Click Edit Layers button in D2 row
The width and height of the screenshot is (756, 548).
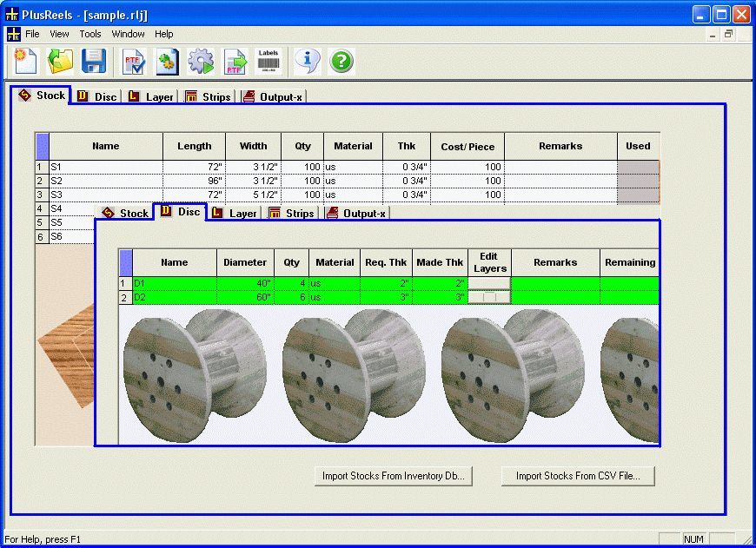click(x=489, y=297)
